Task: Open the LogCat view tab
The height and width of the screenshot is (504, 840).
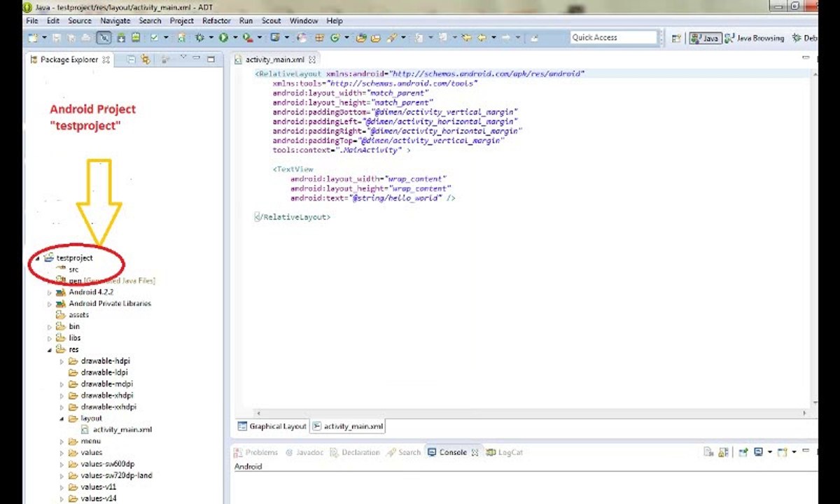Action: tap(505, 452)
